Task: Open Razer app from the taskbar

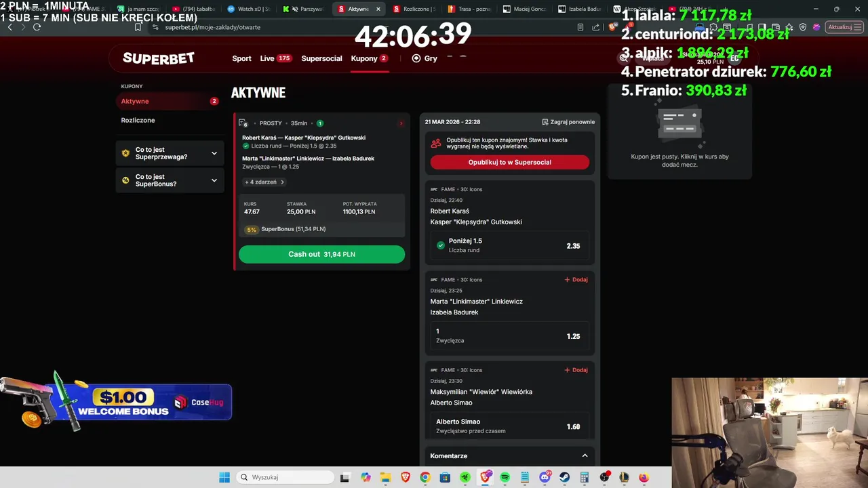Action: coord(465,477)
